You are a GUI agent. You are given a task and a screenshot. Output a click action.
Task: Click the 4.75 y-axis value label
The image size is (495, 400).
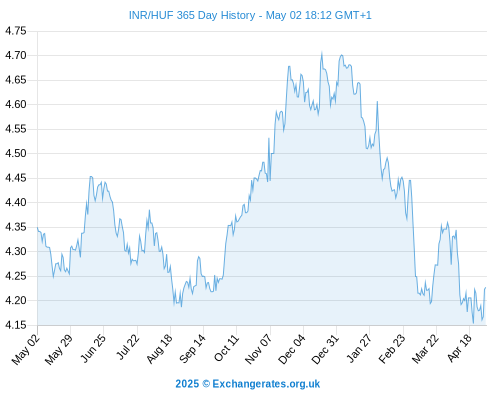[15, 31]
